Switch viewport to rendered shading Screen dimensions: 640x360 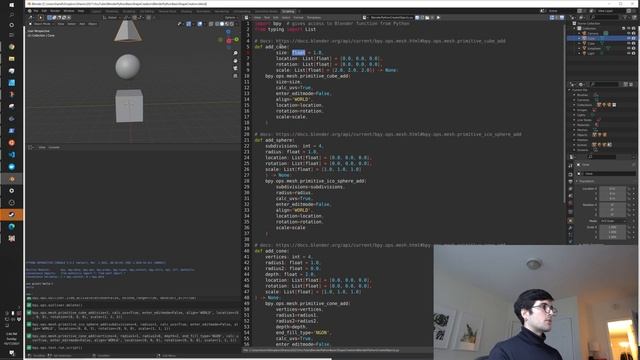click(x=232, y=24)
